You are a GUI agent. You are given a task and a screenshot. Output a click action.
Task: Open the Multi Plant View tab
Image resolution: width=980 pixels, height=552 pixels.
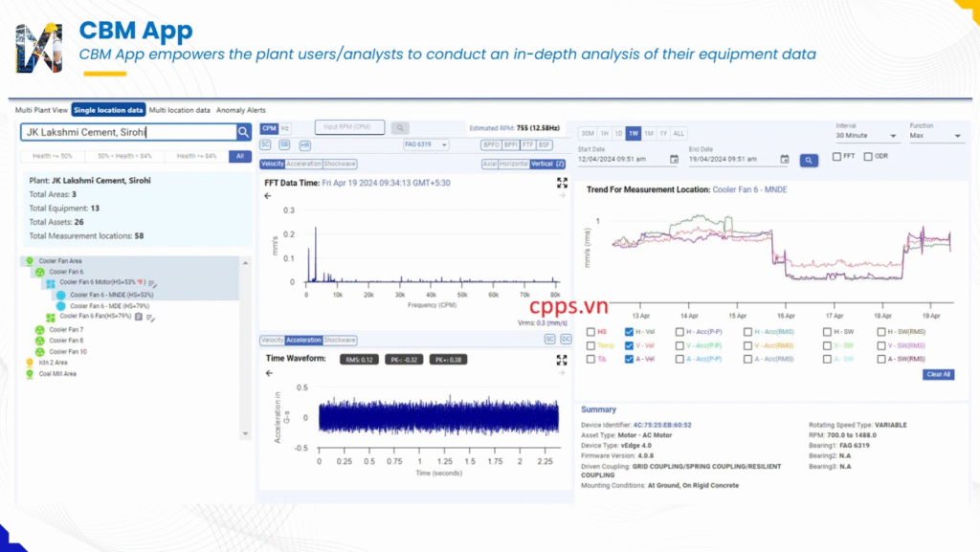pos(41,110)
